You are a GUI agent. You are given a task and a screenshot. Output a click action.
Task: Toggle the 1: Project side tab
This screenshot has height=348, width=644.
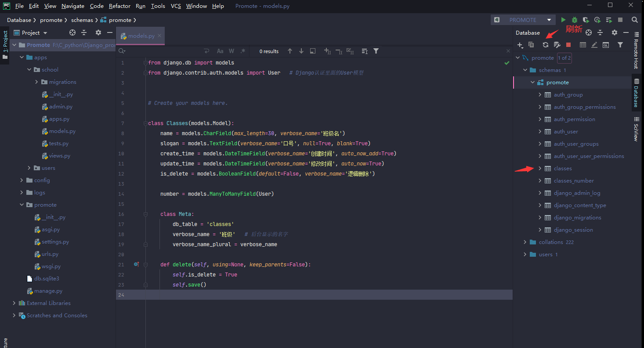[5, 45]
